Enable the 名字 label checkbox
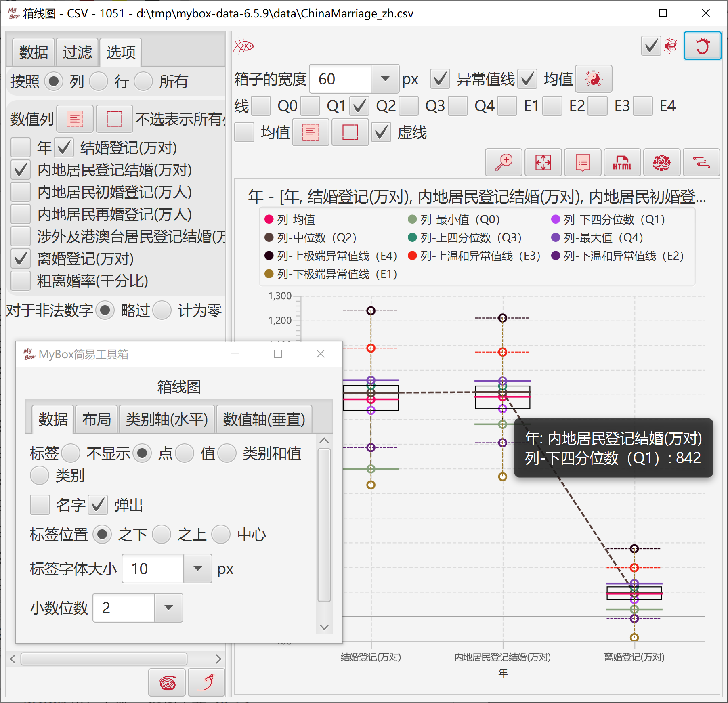This screenshot has width=728, height=703. (x=40, y=505)
